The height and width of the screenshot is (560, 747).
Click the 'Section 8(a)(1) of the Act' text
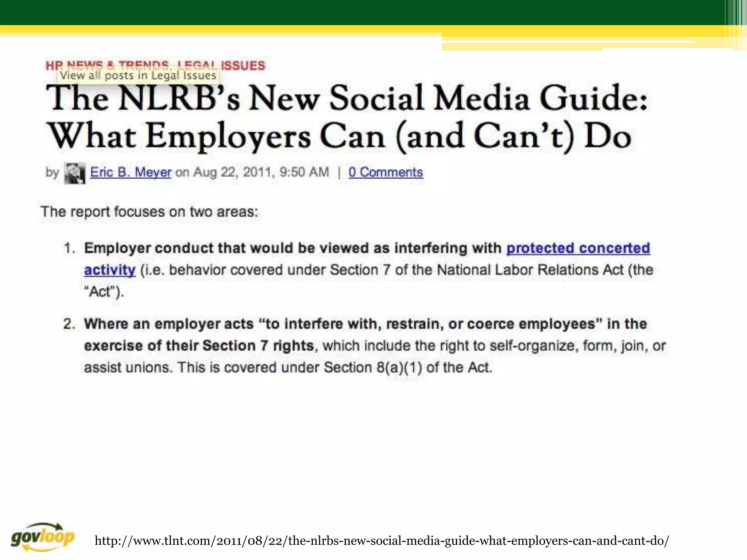click(408, 367)
